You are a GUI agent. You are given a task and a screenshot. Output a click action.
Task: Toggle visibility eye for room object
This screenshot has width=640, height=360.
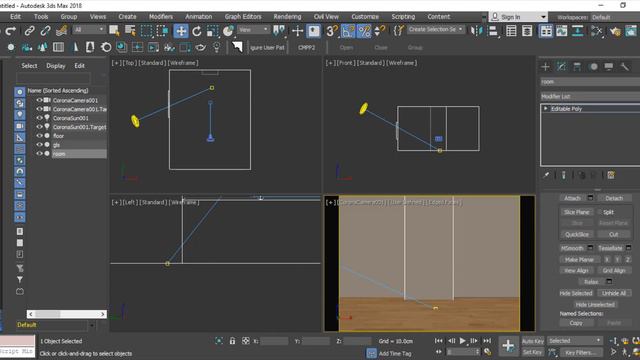(x=40, y=153)
